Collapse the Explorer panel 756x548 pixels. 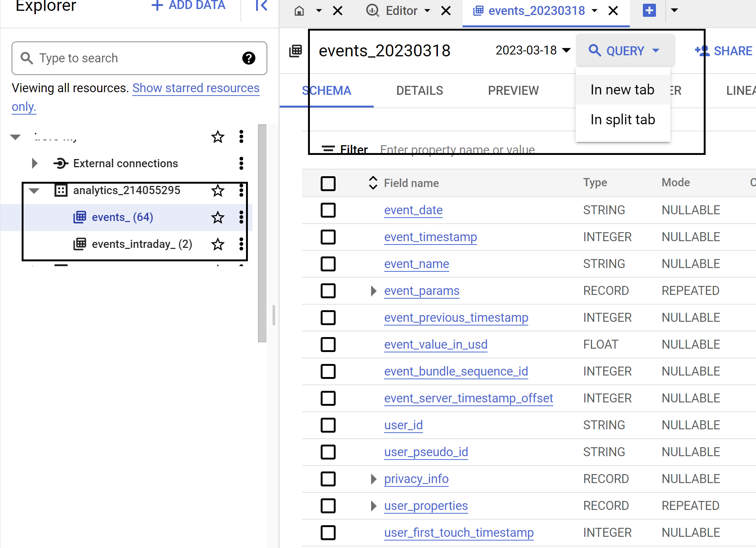pyautogui.click(x=261, y=6)
